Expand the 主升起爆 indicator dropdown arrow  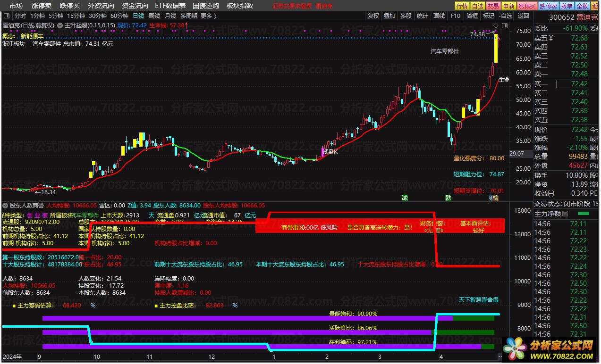(x=60, y=25)
